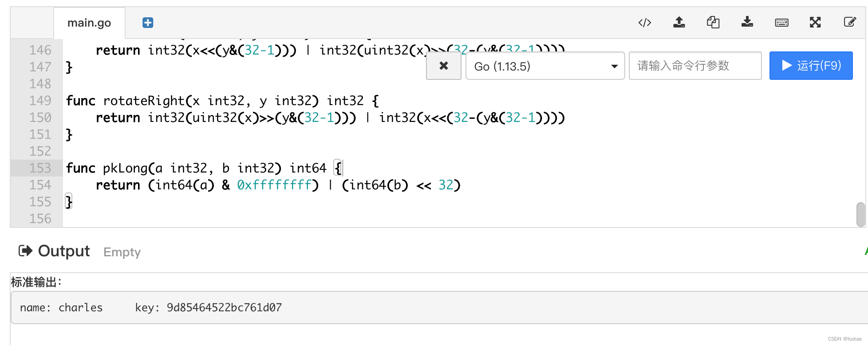Focus the command line arguments input
868x345 pixels.
[695, 66]
